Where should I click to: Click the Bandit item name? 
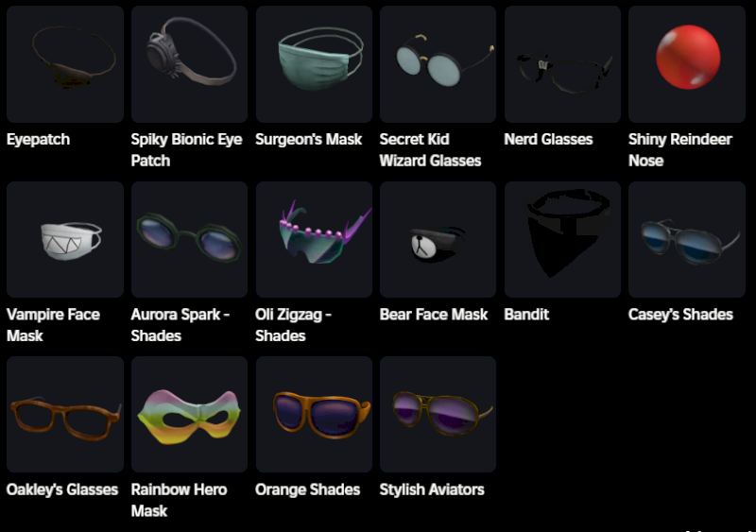point(526,315)
